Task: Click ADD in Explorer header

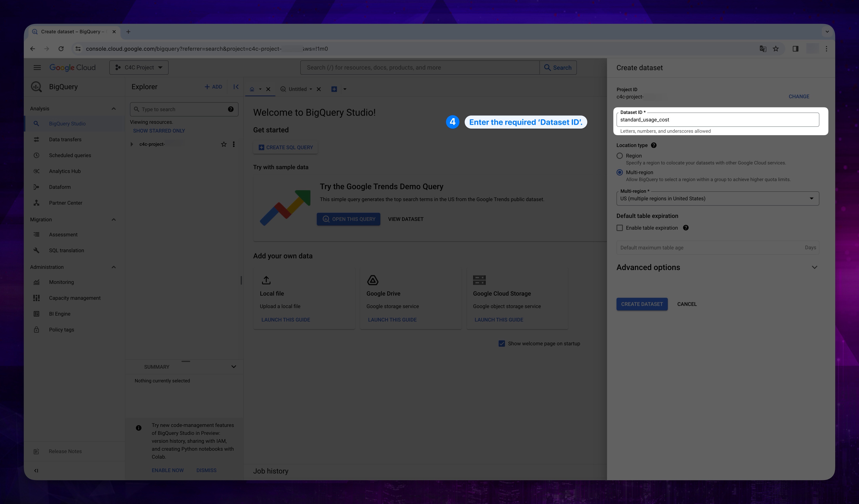Action: (213, 87)
